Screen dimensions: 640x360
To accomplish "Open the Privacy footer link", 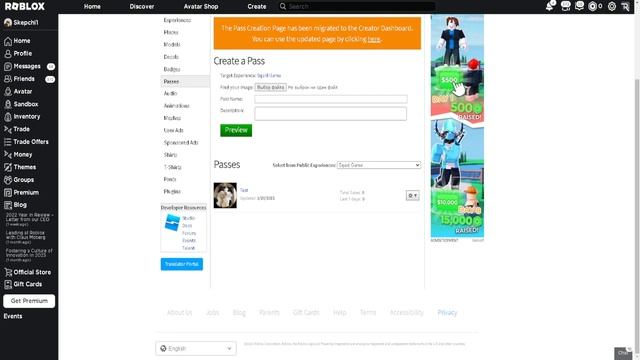I will (447, 312).
